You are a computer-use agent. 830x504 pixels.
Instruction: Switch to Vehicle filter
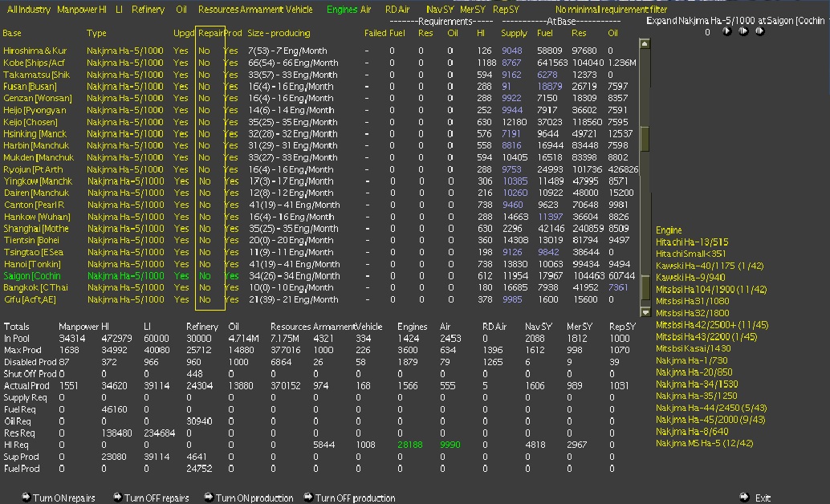pyautogui.click(x=299, y=10)
